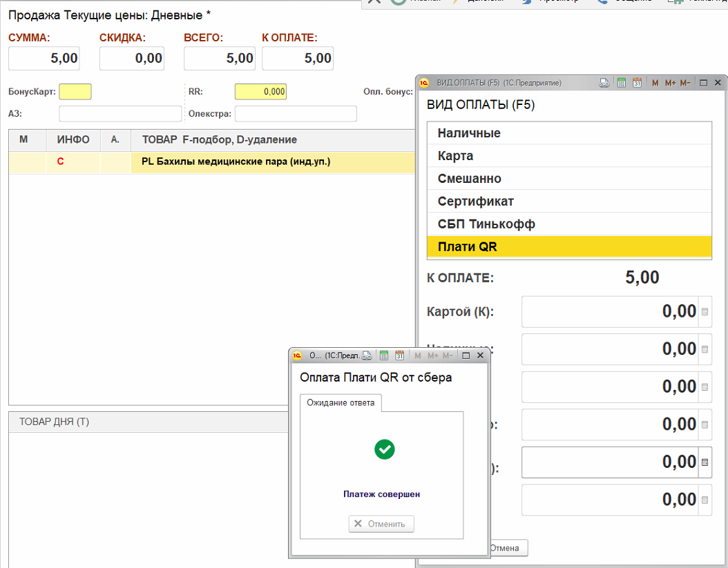The width and height of the screenshot is (728, 568).
Task: Select the Ожидание ответа tab
Action: click(341, 402)
